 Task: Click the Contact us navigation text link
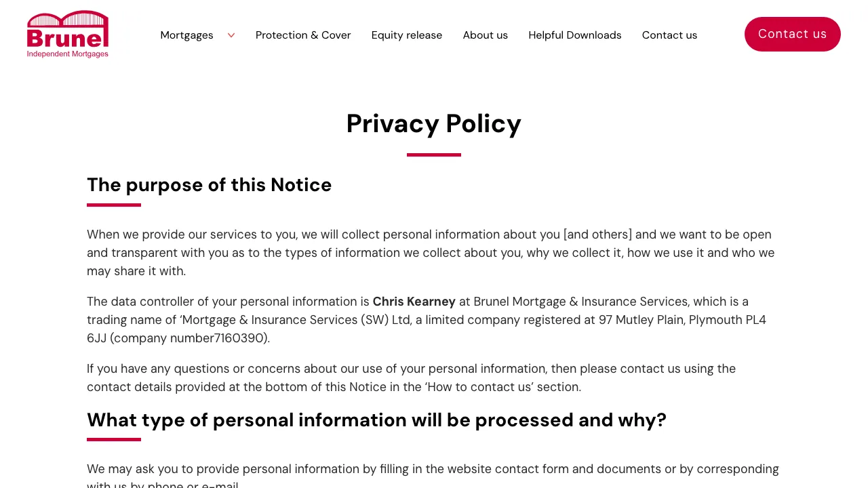pyautogui.click(x=669, y=35)
